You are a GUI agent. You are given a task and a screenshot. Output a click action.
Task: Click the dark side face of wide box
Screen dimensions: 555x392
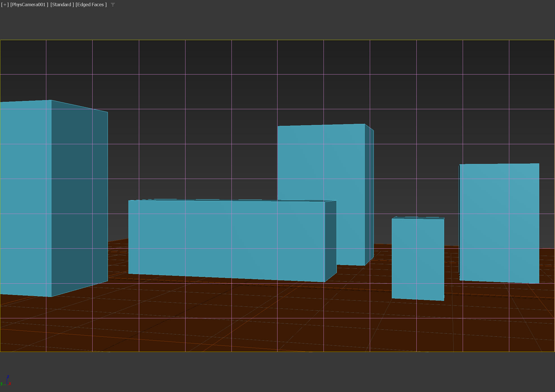[x=331, y=240]
